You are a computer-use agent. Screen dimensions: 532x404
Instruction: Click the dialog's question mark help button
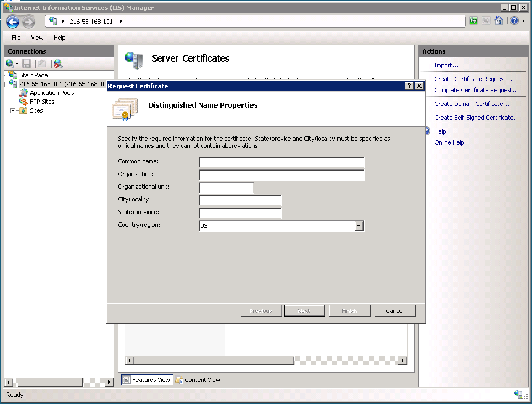click(409, 86)
